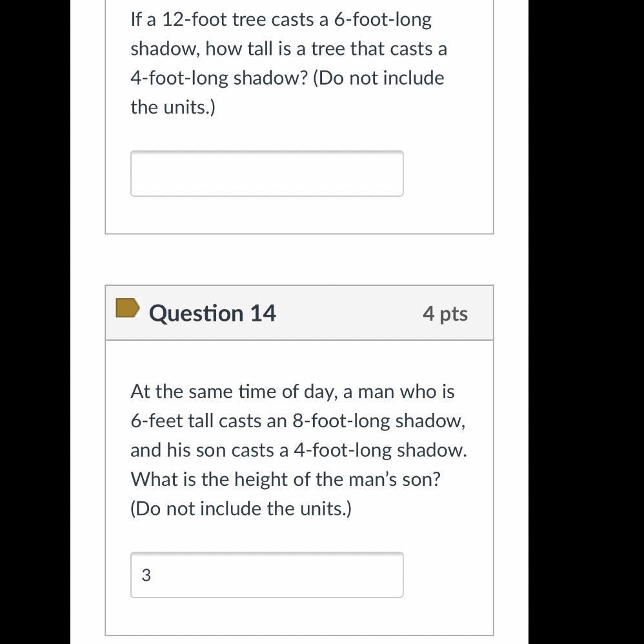Image resolution: width=644 pixels, height=644 pixels.
Task: Click "the units.)" above the empty answer box
Action: [x=173, y=107]
